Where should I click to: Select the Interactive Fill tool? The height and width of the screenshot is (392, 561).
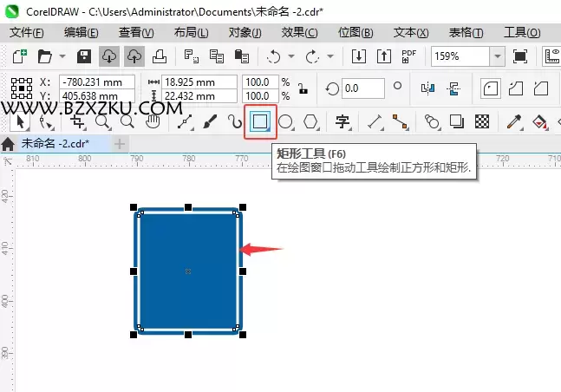pyautogui.click(x=540, y=122)
